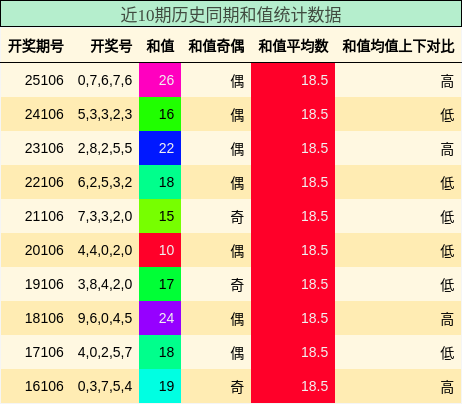Click the green sum cell 17
Image resolution: width=462 pixels, height=404 pixels.
click(x=160, y=284)
